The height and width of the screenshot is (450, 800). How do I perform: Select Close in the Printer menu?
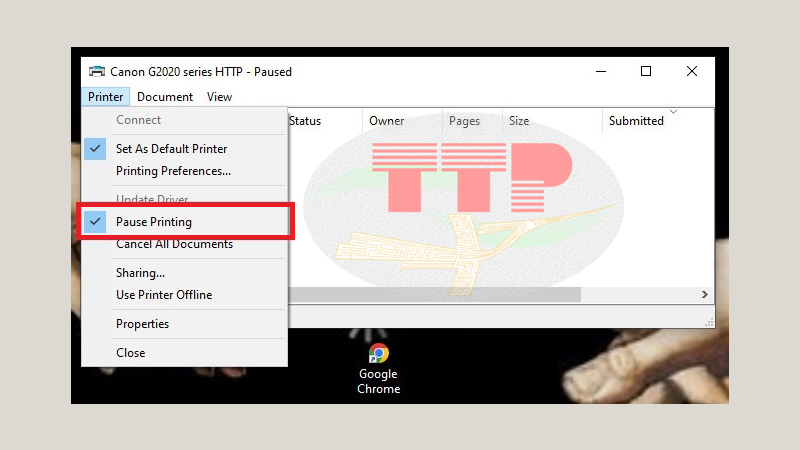[x=130, y=353]
